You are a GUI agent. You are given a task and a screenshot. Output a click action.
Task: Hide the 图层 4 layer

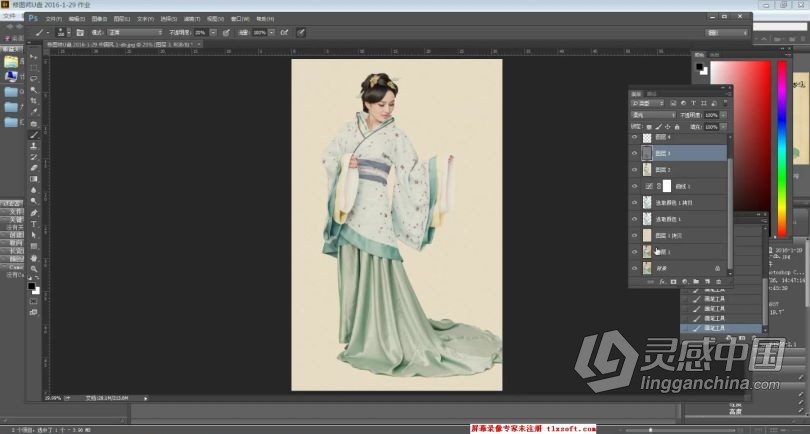click(635, 137)
